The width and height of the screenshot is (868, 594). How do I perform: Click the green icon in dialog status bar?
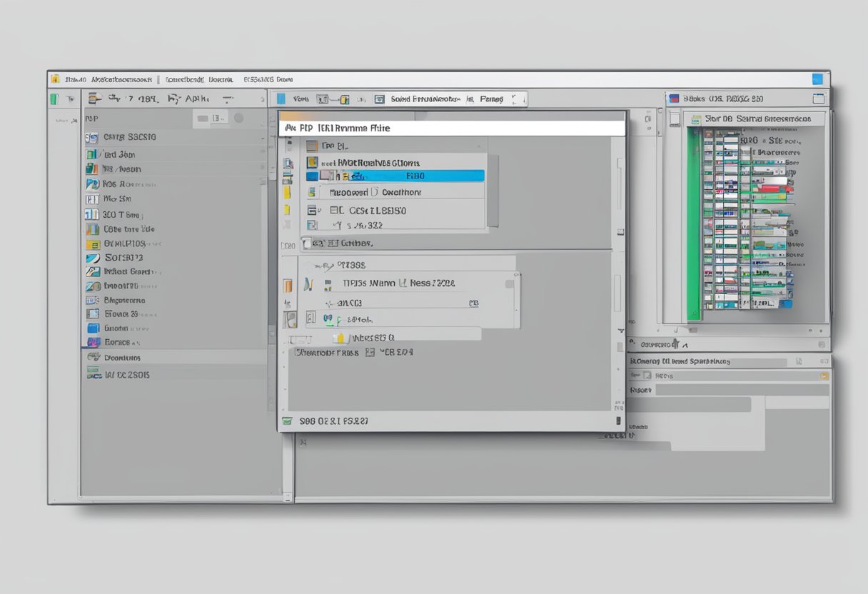287,421
